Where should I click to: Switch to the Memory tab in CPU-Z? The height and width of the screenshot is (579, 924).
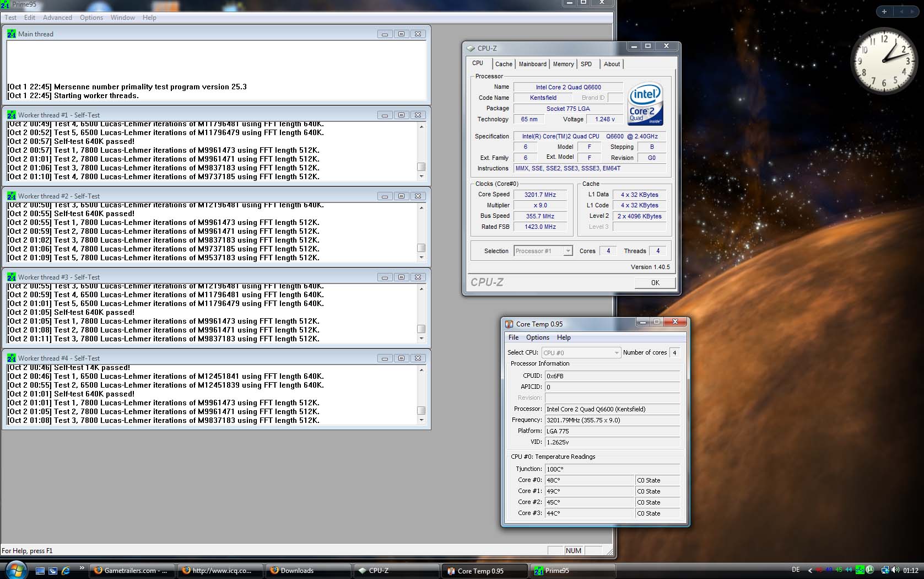tap(563, 64)
